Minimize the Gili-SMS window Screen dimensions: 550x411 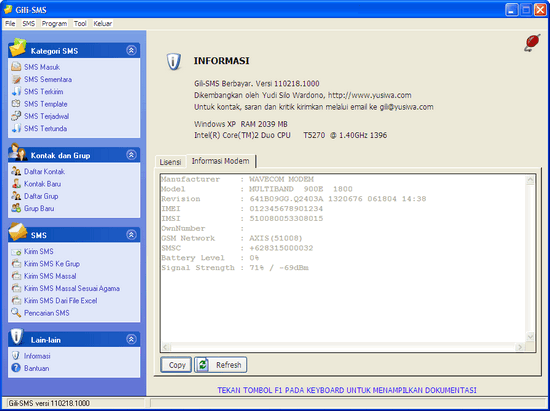click(x=512, y=10)
